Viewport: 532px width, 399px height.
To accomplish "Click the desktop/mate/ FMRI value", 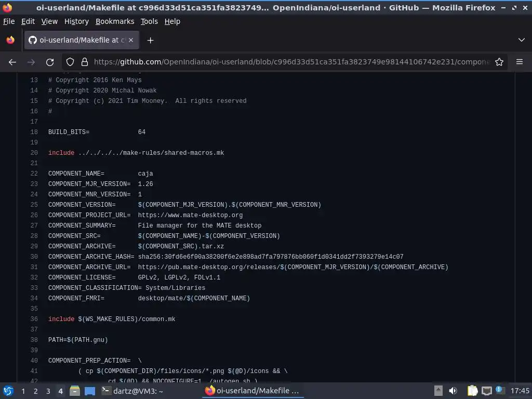I will point(194,298).
